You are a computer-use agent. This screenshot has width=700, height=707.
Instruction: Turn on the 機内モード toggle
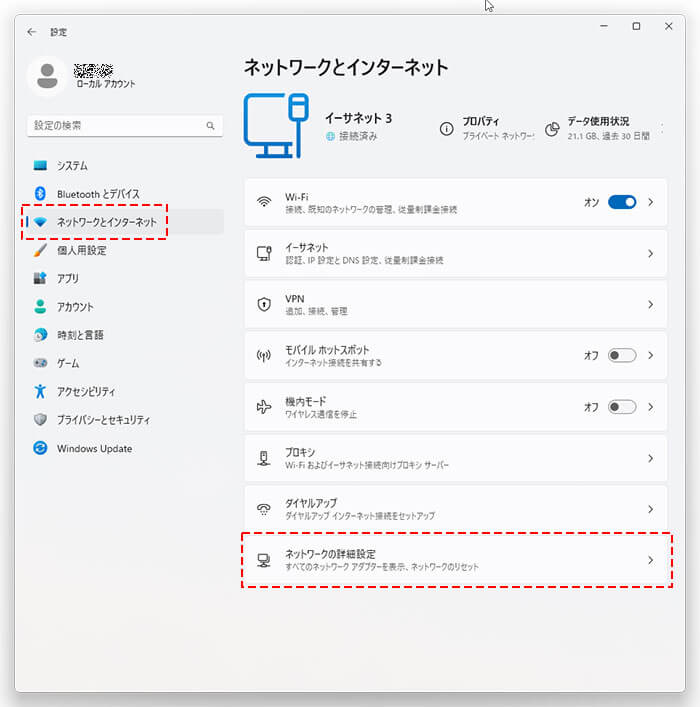click(622, 407)
